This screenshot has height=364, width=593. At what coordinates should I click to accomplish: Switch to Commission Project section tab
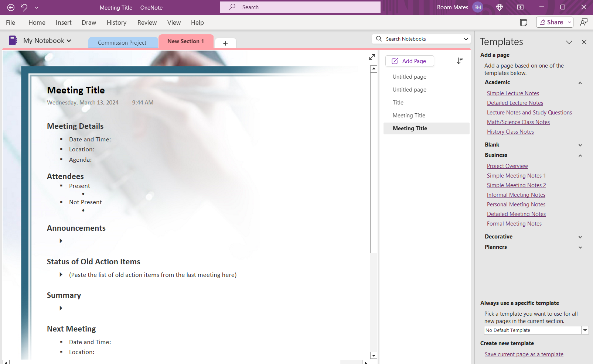point(122,42)
